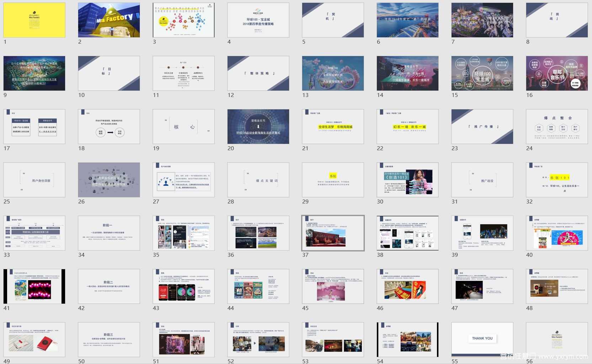Select slide 19 quoting 核心
The image size is (592, 364).
183,126
